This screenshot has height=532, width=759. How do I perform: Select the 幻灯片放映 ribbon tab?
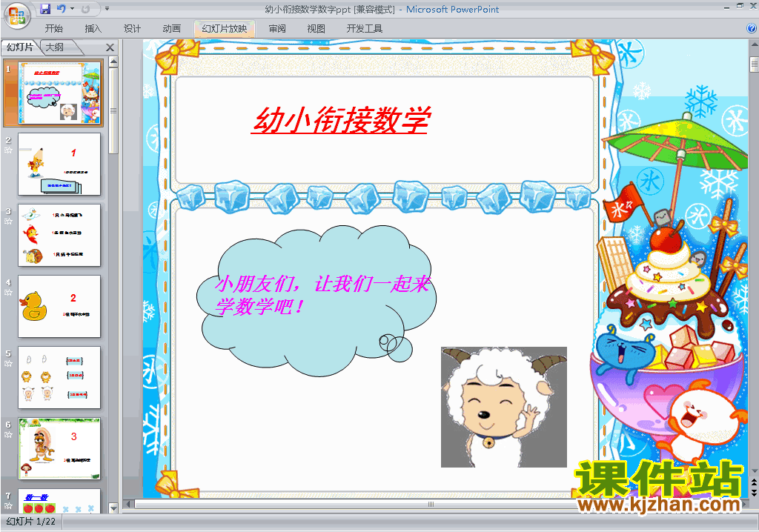225,29
